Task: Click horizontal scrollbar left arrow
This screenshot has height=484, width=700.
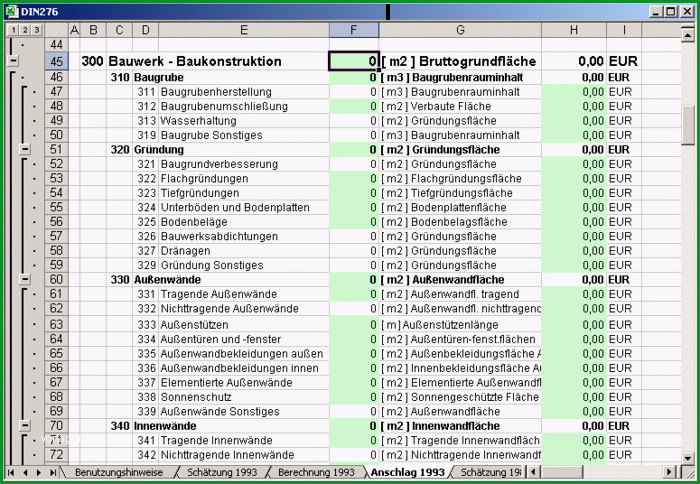Action: 533,472
